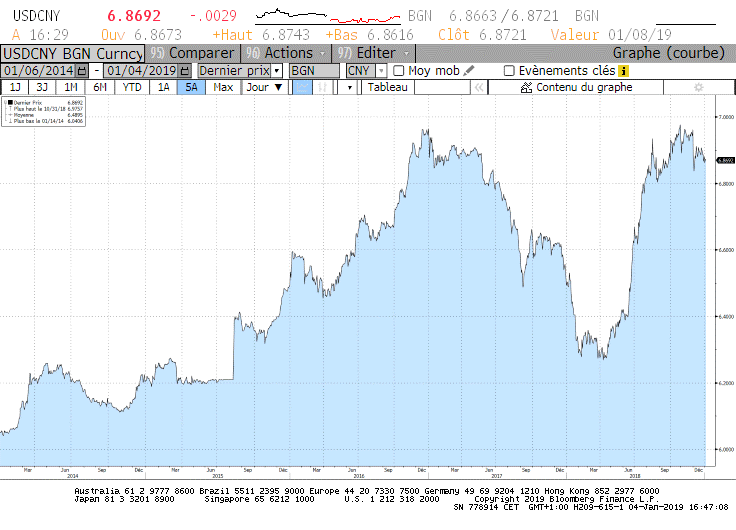The image size is (736, 530).
Task: Select the 1J time range tab
Action: point(15,87)
